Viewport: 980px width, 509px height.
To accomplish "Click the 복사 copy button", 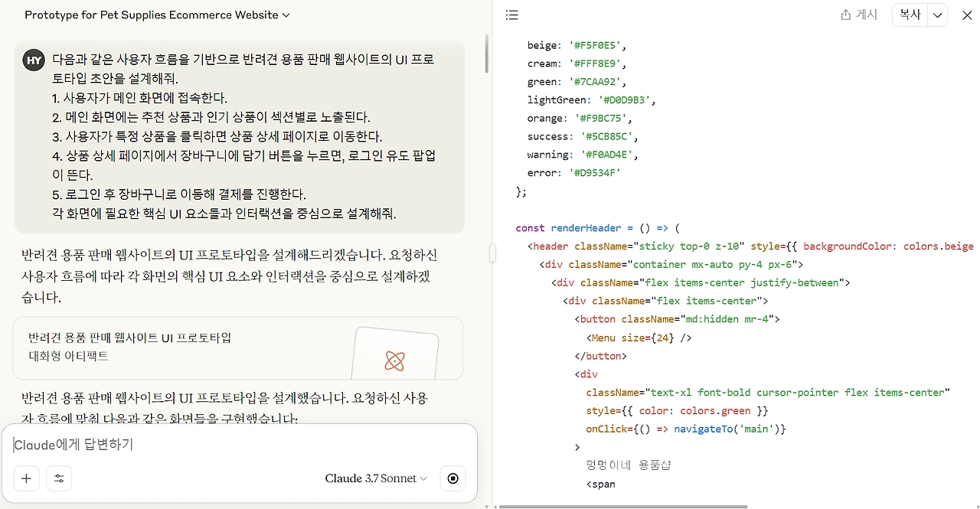I will (x=910, y=15).
